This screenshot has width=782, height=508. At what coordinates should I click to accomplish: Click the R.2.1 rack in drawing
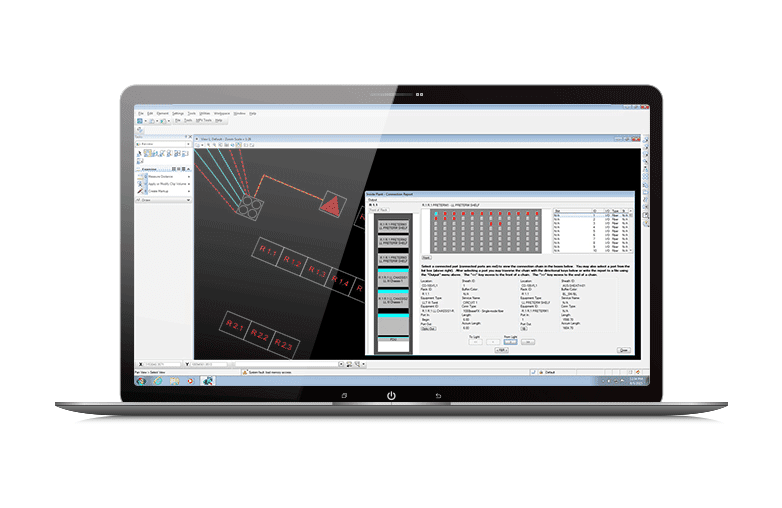coord(234,326)
